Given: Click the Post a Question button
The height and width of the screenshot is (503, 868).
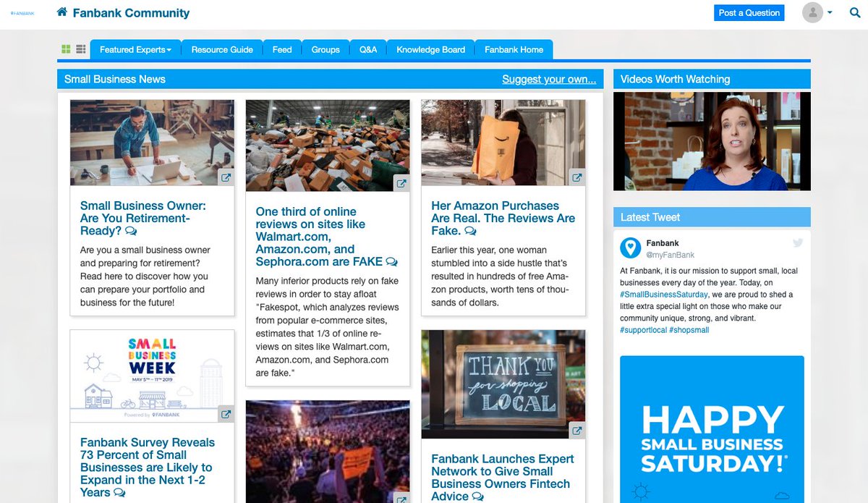Looking at the screenshot, I should 749,13.
